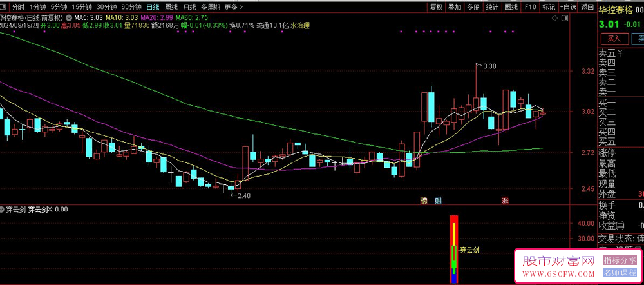Select the 日线 daily chart tab
644x285 pixels.
coord(153,7)
